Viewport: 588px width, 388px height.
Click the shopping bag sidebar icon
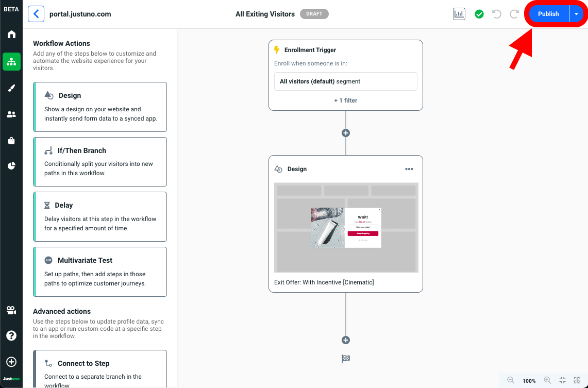[x=11, y=141]
